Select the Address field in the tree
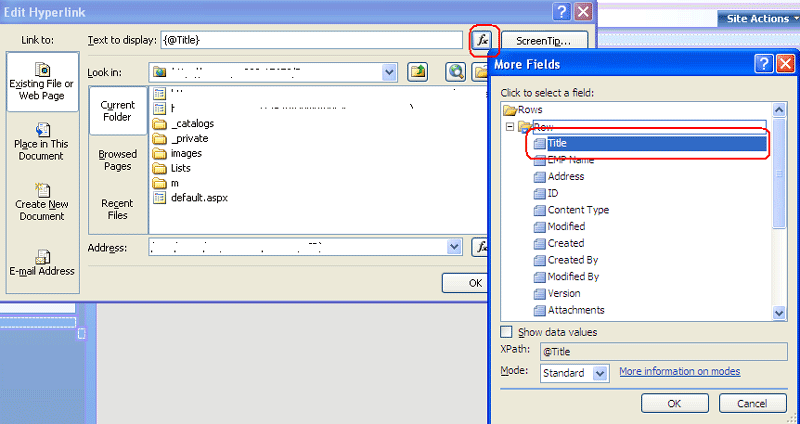800x424 pixels. (x=559, y=177)
